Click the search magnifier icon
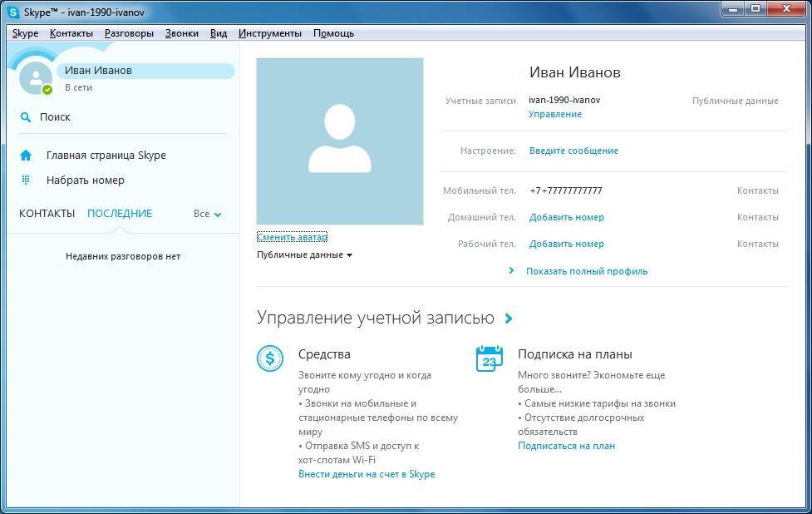812x514 pixels. (x=26, y=117)
